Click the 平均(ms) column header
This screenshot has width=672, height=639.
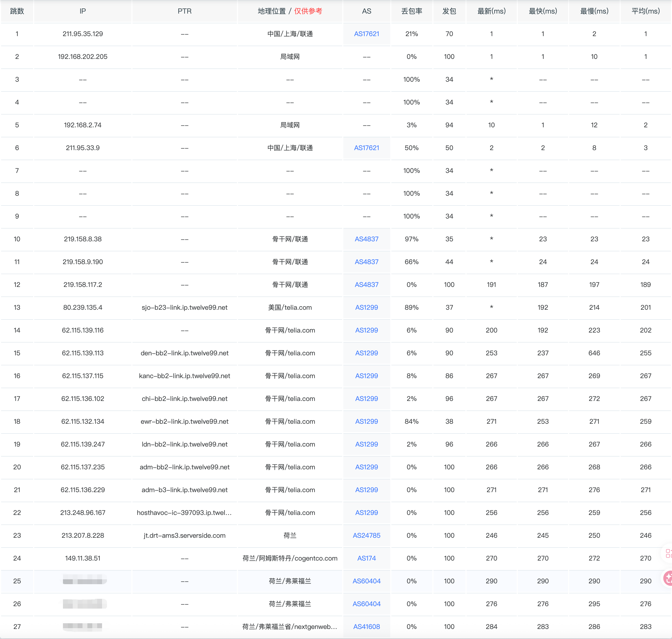tap(645, 11)
